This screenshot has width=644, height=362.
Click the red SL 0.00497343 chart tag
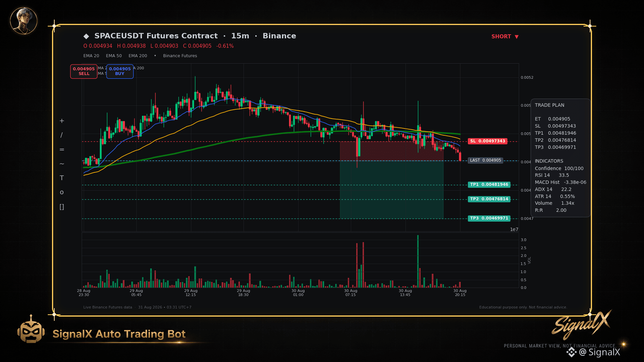coord(487,141)
